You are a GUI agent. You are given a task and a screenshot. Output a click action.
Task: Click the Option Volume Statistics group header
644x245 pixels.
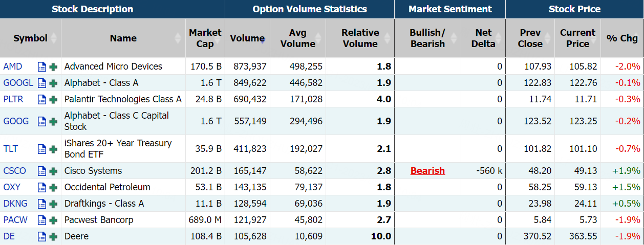click(310, 9)
